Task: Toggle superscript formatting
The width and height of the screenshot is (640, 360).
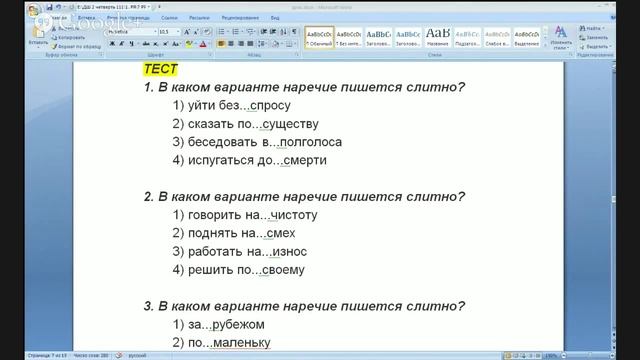Action: 165,44
